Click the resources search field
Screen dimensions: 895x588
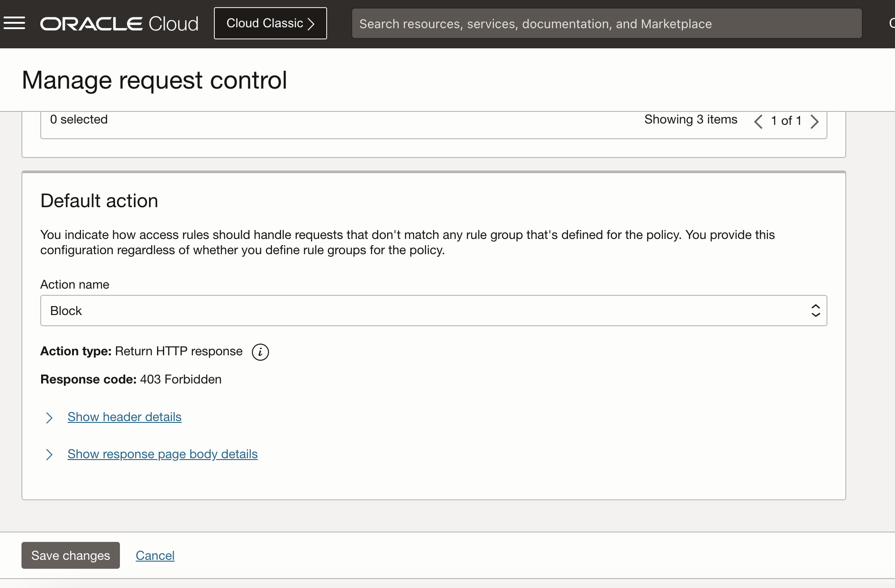point(606,24)
